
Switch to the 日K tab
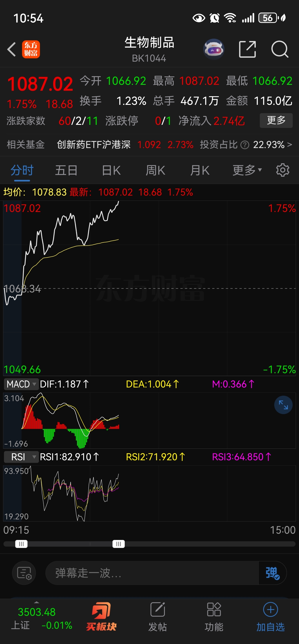coord(111,171)
